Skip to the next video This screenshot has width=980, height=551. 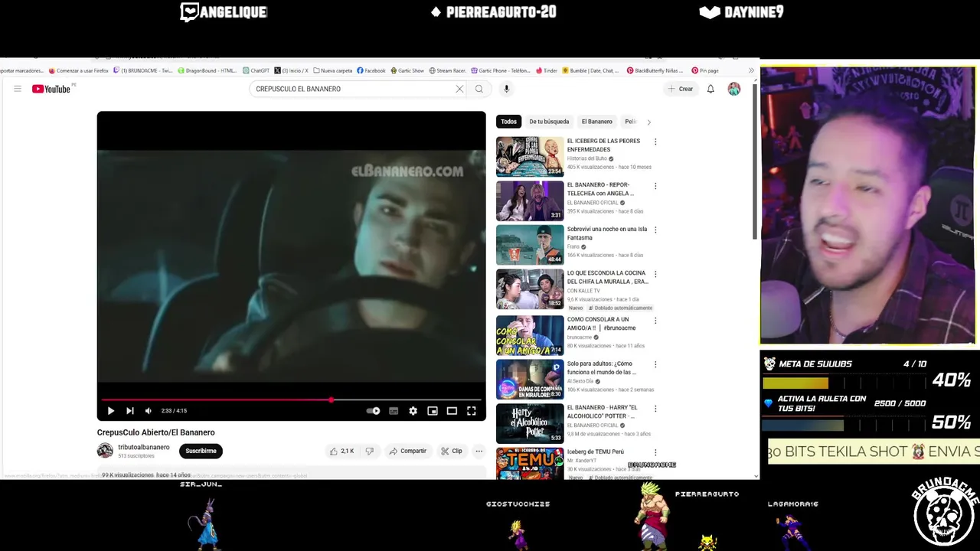point(129,411)
